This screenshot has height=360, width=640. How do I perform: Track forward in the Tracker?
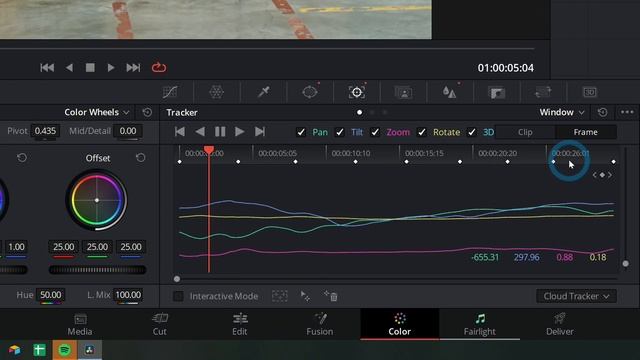tap(240, 131)
